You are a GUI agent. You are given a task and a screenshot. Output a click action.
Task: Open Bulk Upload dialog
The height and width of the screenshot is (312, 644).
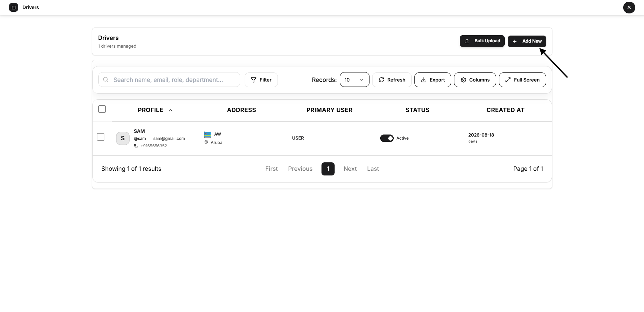tap(482, 41)
